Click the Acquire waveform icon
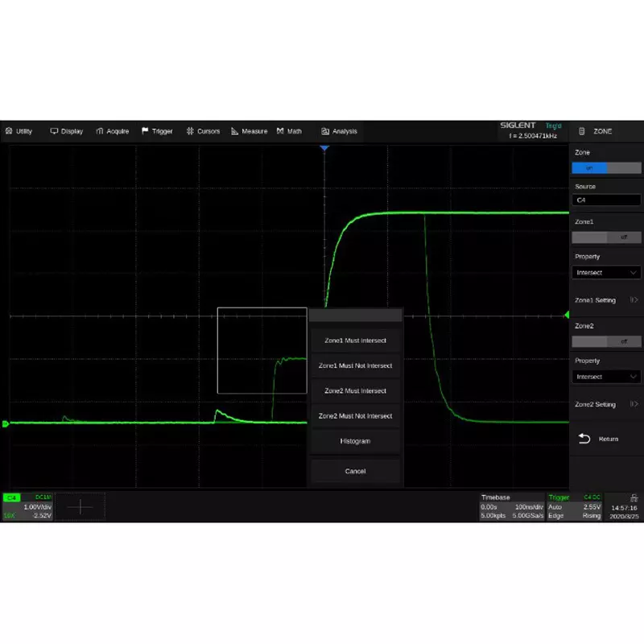The width and height of the screenshot is (644, 644). pos(99,131)
